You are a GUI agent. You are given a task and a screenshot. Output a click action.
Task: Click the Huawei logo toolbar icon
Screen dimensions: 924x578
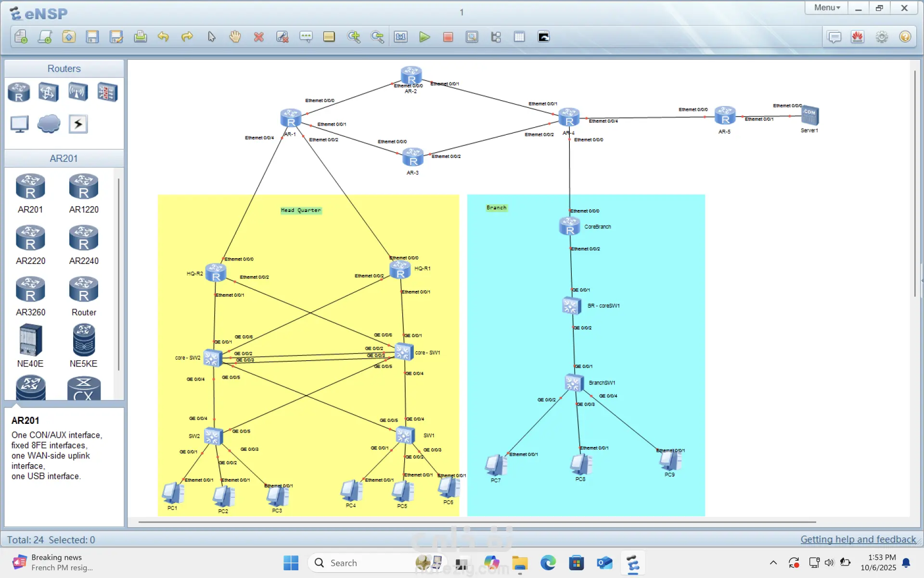tap(858, 37)
